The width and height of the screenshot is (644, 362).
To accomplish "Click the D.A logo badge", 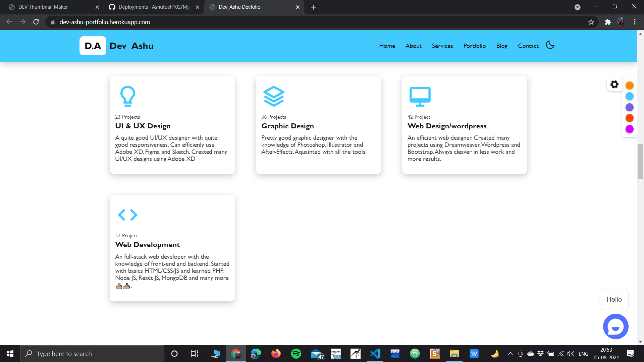I will [x=93, y=46].
